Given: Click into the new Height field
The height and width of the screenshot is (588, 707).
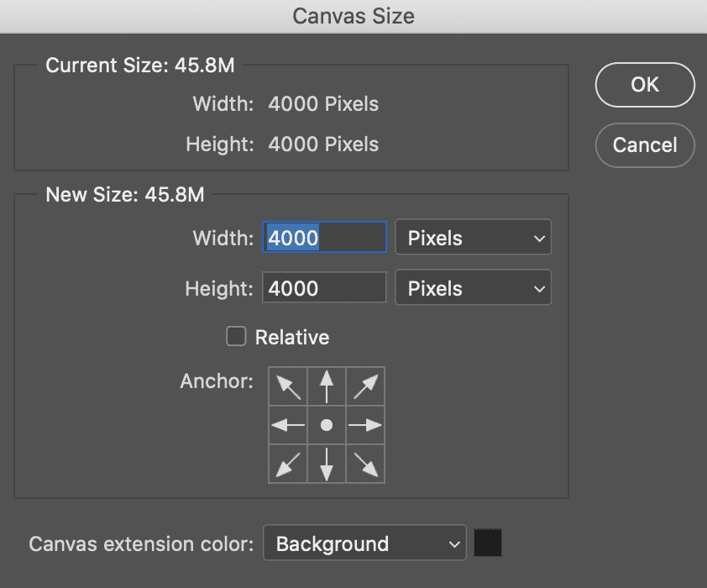Looking at the screenshot, I should (325, 287).
